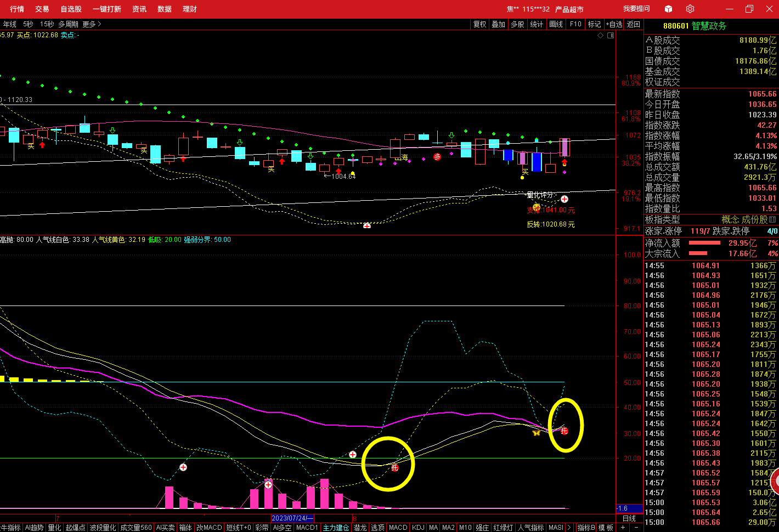Open the 交易 menu
The image size is (779, 532).
coord(42,9)
